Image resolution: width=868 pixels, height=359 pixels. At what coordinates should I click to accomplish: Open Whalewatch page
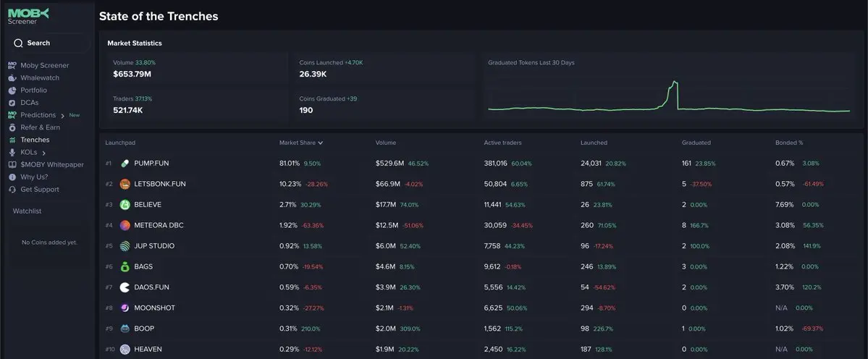(x=40, y=78)
